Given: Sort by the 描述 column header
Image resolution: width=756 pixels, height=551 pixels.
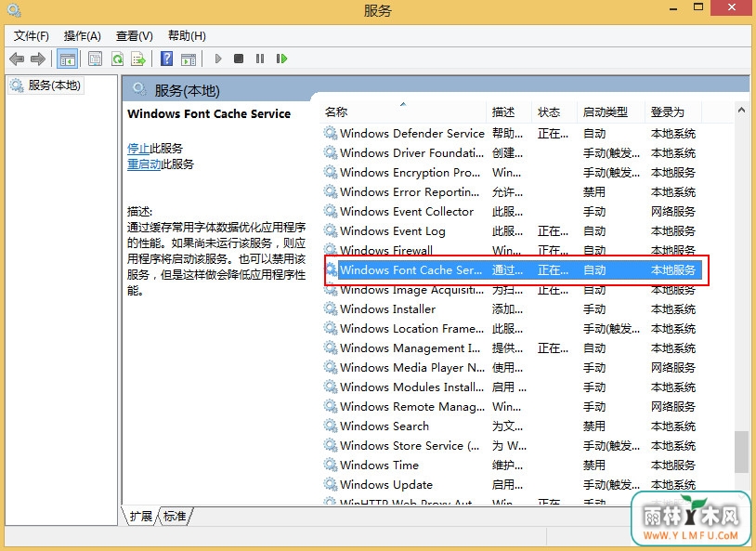Looking at the screenshot, I should tap(509, 112).
